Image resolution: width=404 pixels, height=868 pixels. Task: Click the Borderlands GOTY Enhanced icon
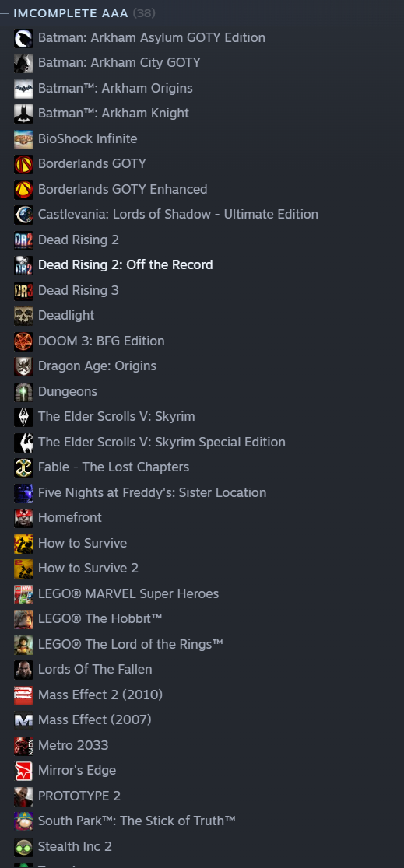(x=23, y=189)
